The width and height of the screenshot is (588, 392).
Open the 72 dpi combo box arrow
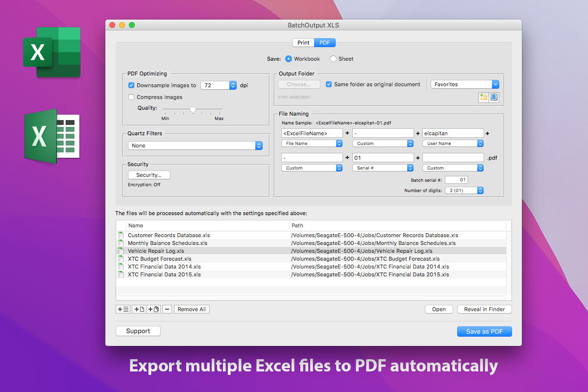(x=233, y=85)
